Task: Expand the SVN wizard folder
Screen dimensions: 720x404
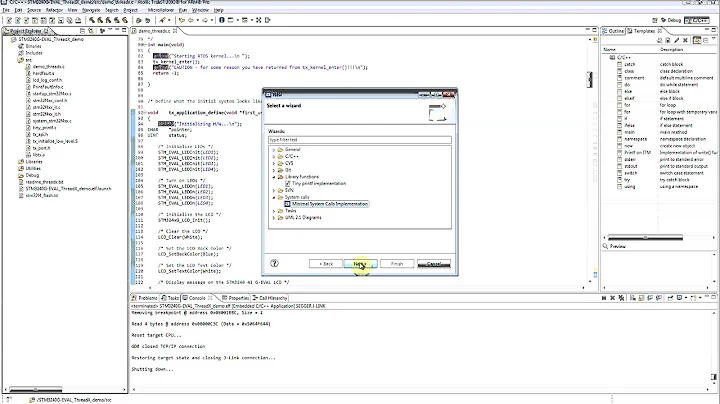Action: click(274, 190)
